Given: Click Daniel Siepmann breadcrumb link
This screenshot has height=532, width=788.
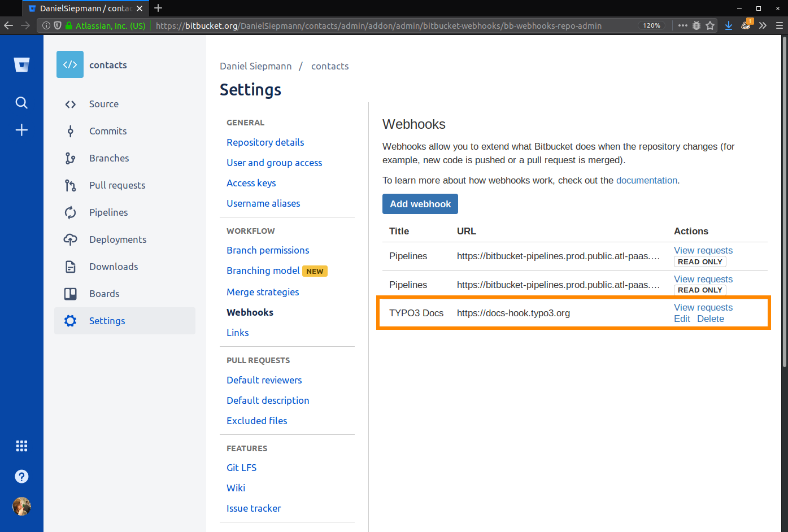Looking at the screenshot, I should click(x=256, y=66).
